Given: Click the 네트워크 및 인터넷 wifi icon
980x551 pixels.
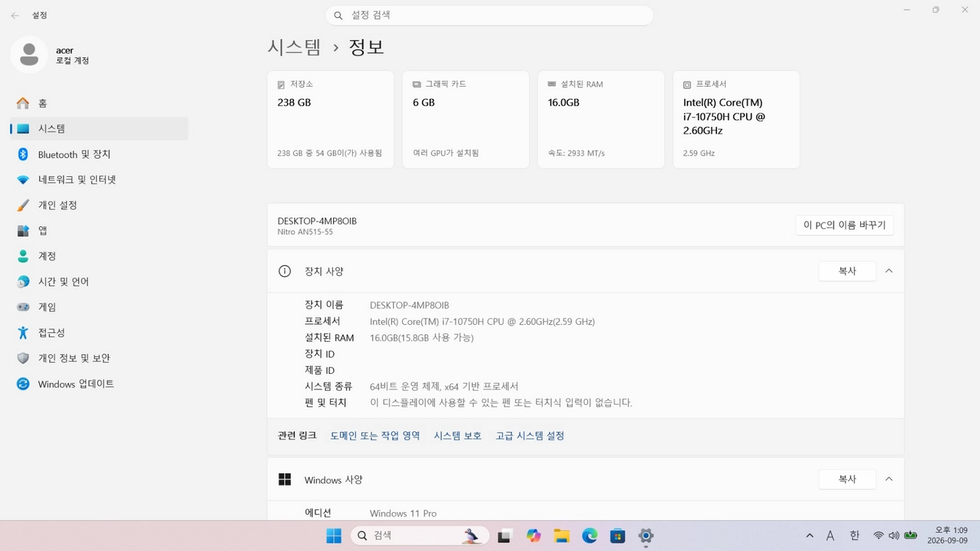Looking at the screenshot, I should click(24, 180).
